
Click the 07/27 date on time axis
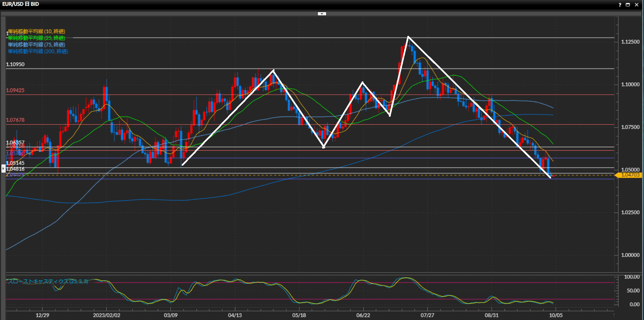pos(427,315)
